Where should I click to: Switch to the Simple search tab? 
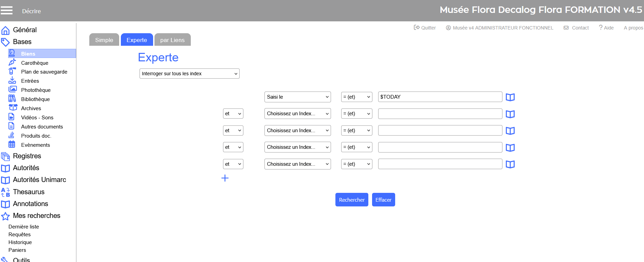click(104, 40)
